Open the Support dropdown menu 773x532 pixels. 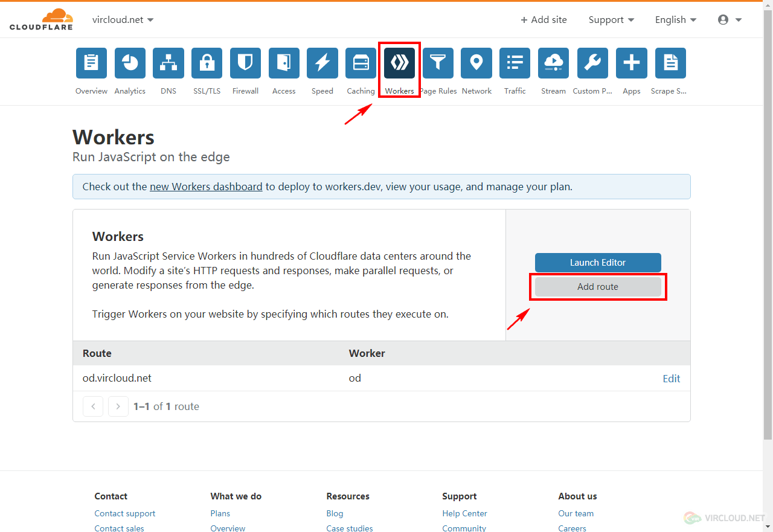(611, 20)
